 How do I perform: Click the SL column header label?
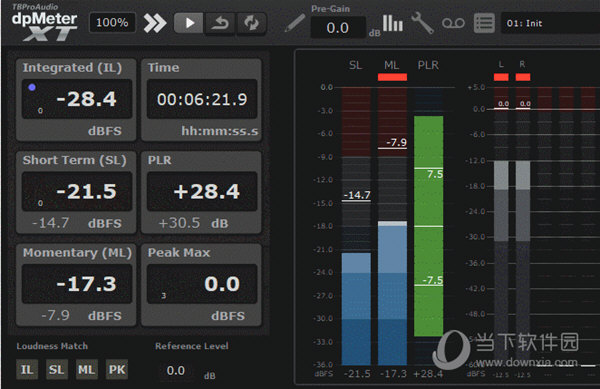click(355, 65)
